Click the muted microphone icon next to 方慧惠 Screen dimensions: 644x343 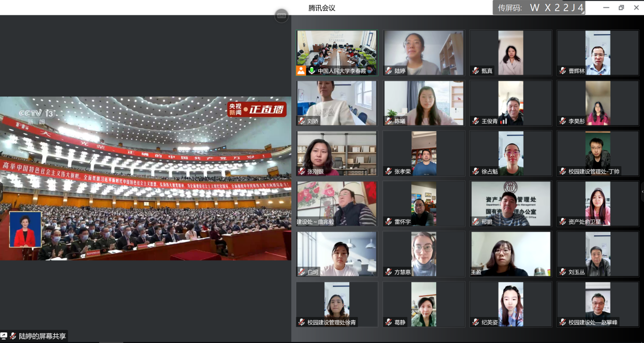[389, 272]
